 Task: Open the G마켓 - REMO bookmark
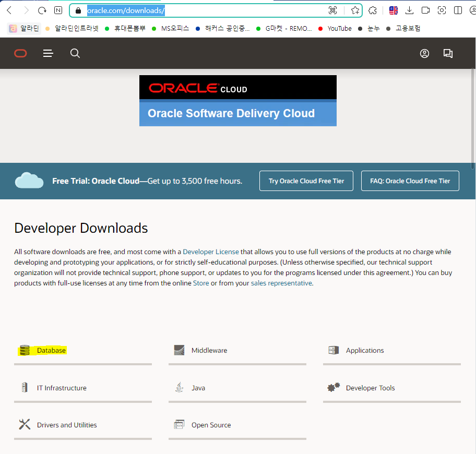pos(284,29)
